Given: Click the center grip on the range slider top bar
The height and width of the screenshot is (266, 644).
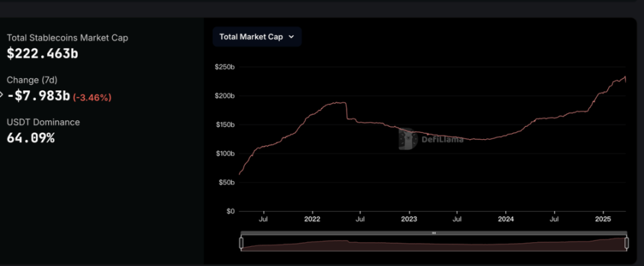Looking at the screenshot, I should (x=434, y=233).
